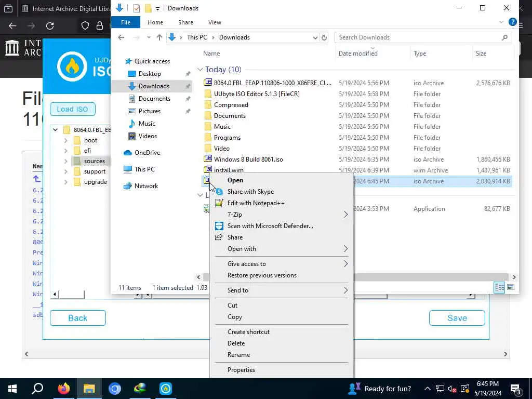Open the recent locations dropdown
The height and width of the screenshot is (399, 532).
click(x=149, y=37)
